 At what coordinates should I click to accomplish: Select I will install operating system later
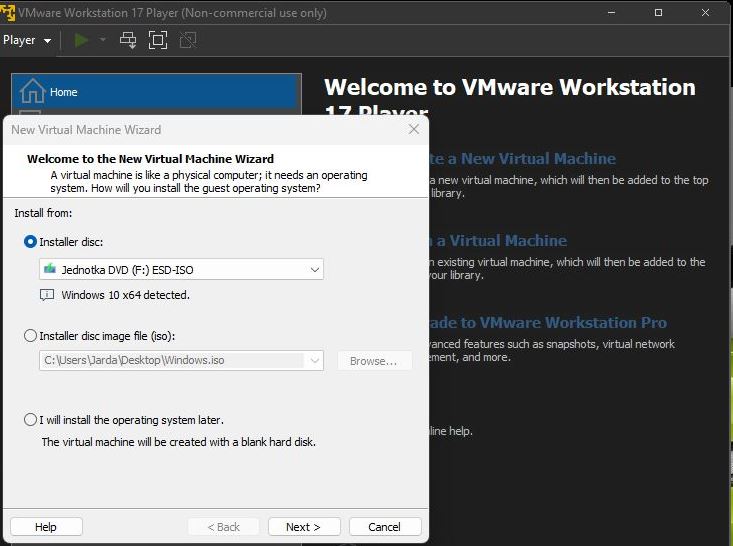click(30, 420)
